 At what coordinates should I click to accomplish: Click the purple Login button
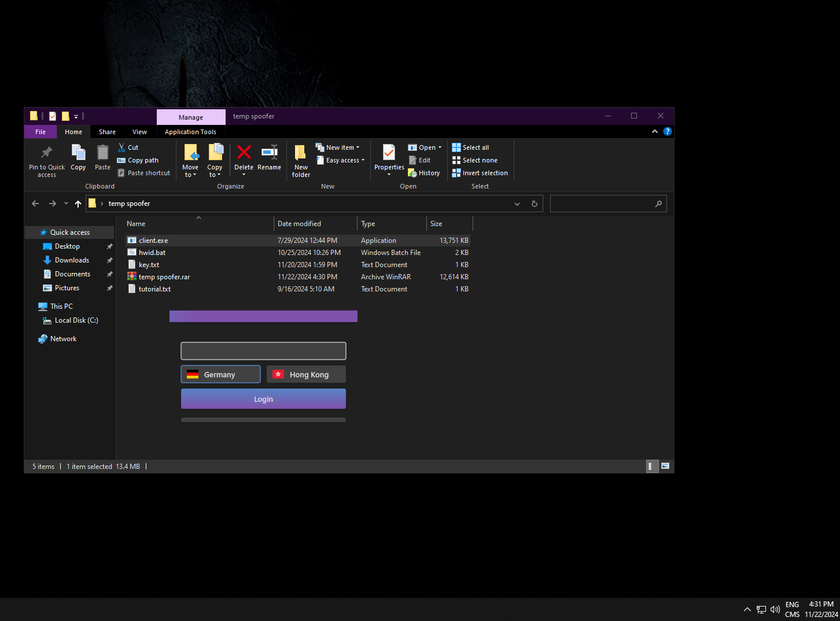(263, 399)
